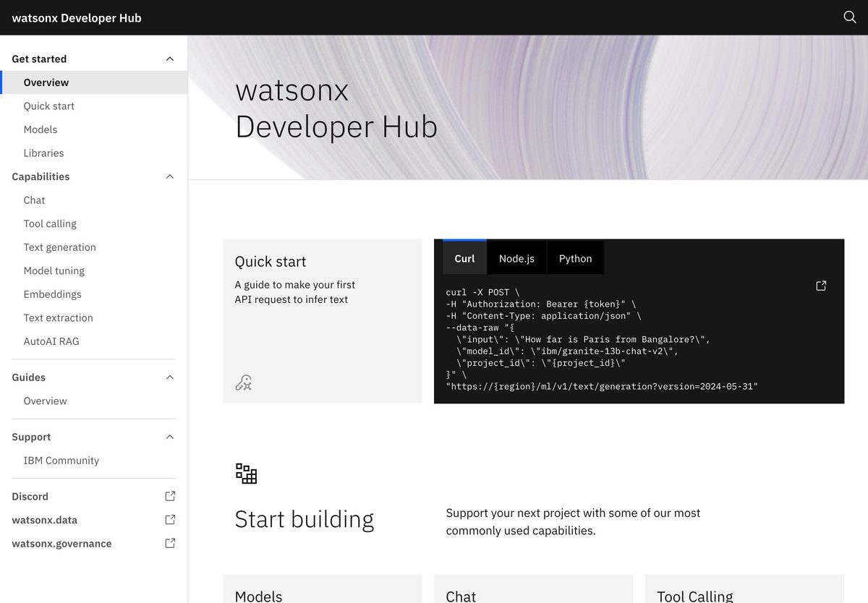Open the Tool Calling card at bottom
Screen dimensions: 868x603
click(x=745, y=589)
